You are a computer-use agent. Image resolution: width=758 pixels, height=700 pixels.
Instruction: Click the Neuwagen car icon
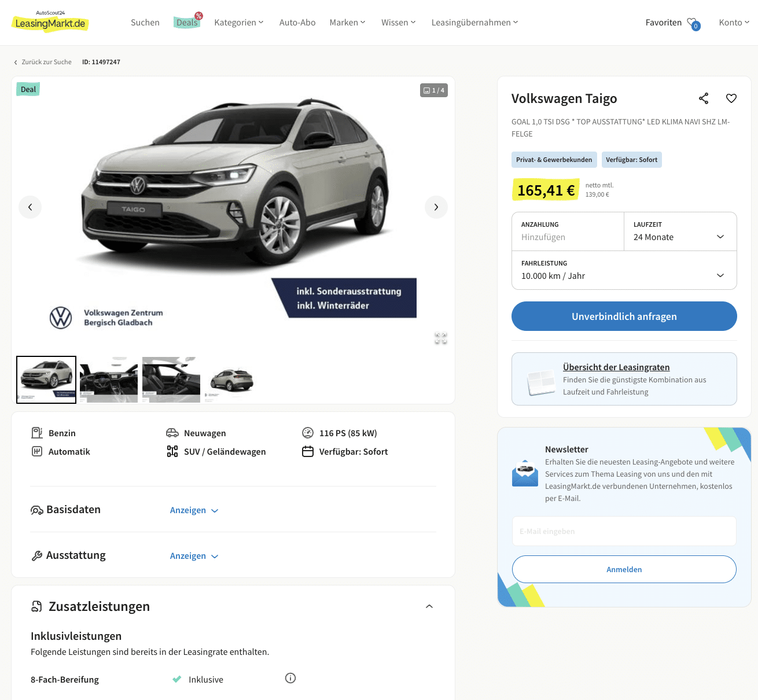click(172, 433)
